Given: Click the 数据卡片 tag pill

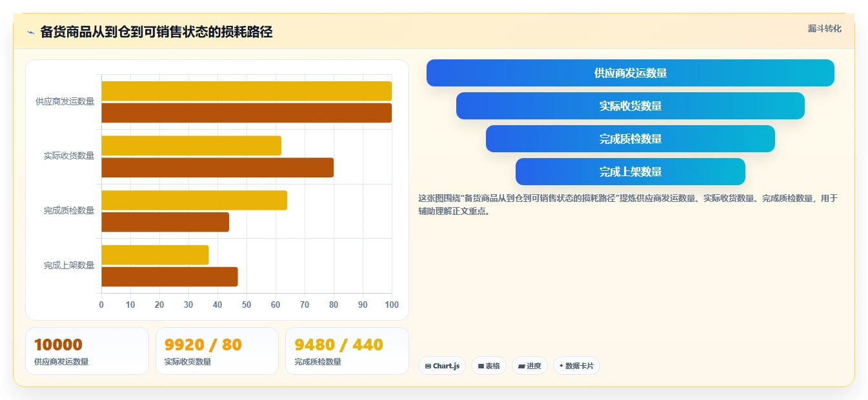Looking at the screenshot, I should coord(576,366).
